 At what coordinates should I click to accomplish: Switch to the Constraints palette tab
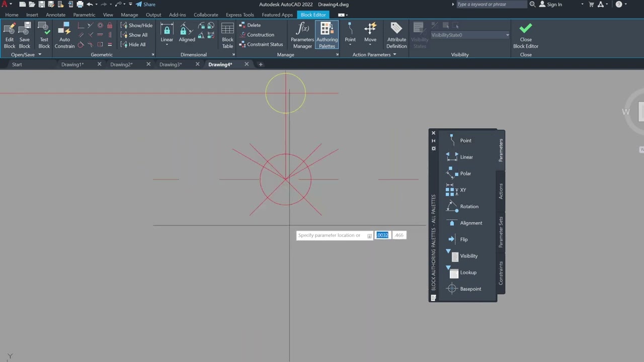tap(501, 273)
